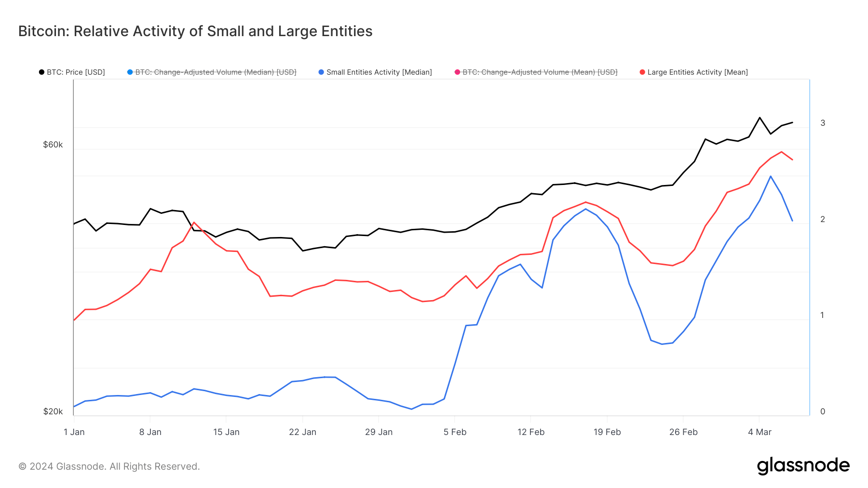Click the black BTC Price legend dot

click(x=41, y=72)
